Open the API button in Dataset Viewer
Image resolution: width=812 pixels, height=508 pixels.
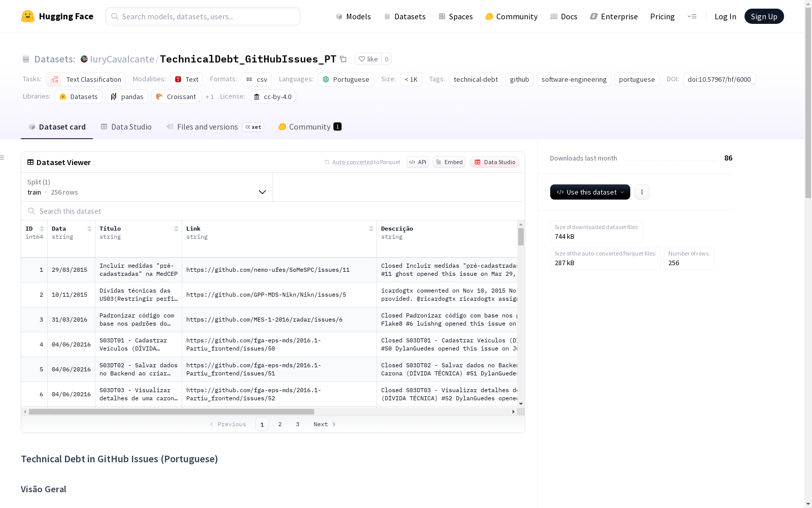point(418,162)
